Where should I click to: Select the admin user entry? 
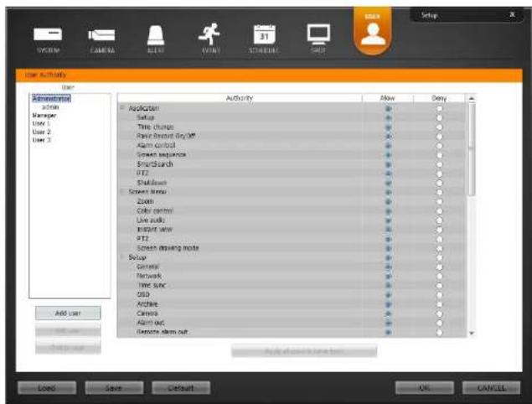click(50, 107)
